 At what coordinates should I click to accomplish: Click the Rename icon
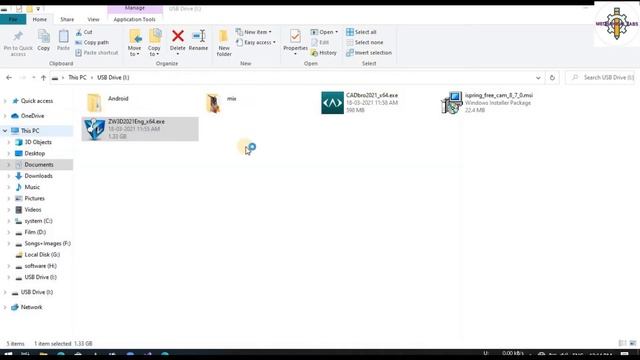pyautogui.click(x=198, y=36)
